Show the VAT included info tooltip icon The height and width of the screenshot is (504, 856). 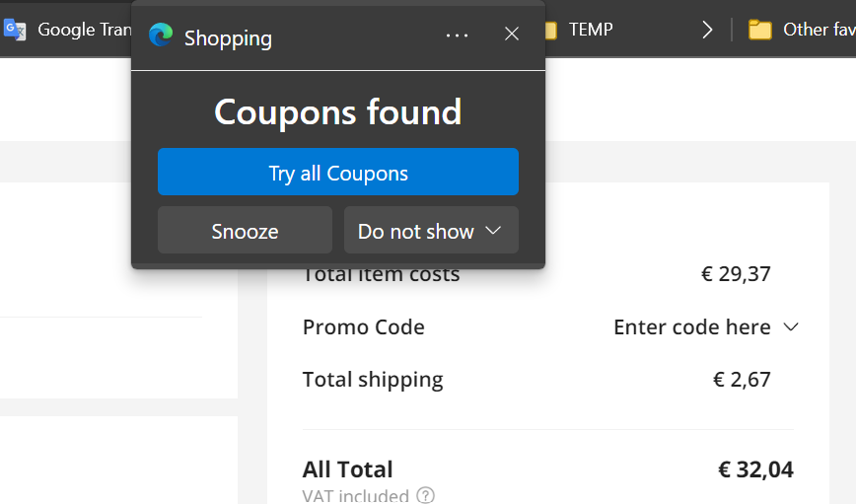pos(425,495)
